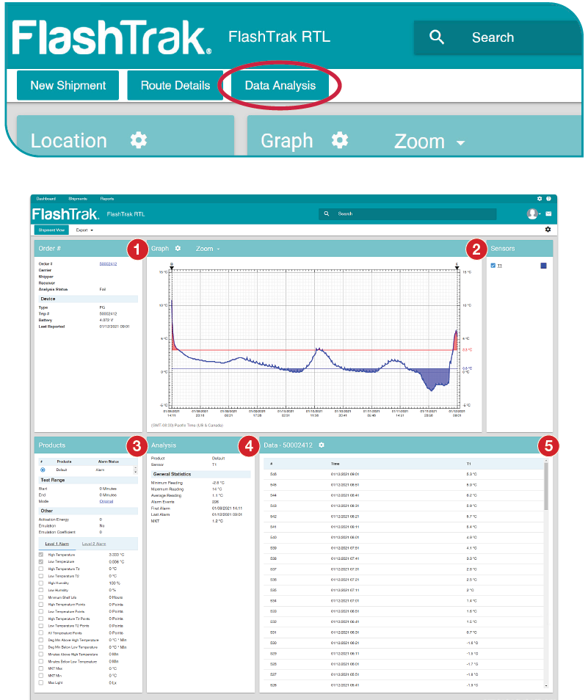The image size is (588, 700).
Task: Expand the Zoom dropdown in the small dashboard
Action: click(208, 249)
